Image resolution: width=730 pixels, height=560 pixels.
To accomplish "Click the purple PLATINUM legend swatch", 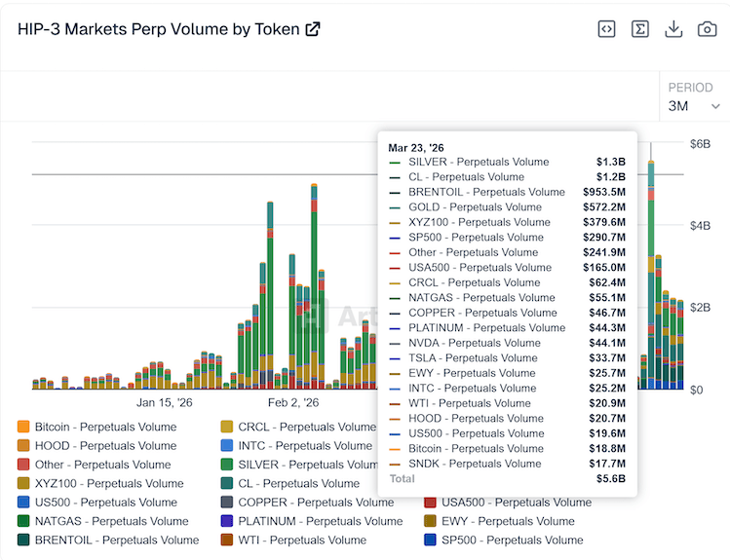I will click(227, 521).
